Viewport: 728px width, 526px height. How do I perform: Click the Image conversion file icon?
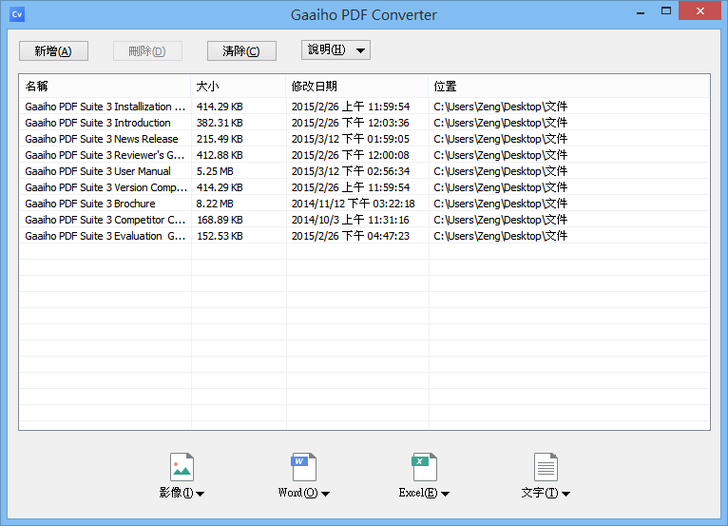coord(182,467)
